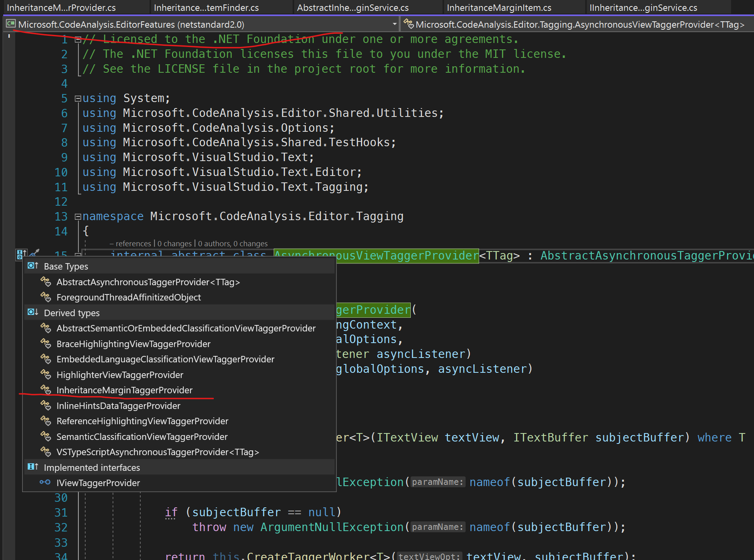Image resolution: width=754 pixels, height=560 pixels.
Task: Click the Base Types header icon
Action: [x=33, y=266]
